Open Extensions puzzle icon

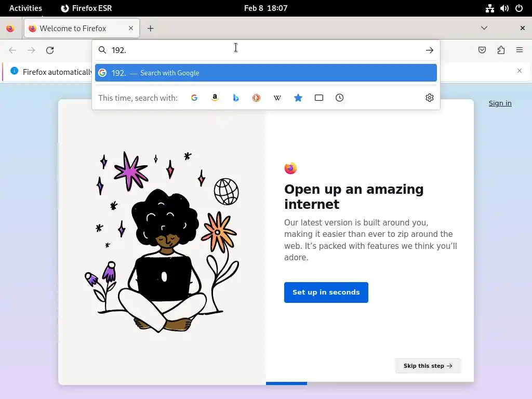[x=501, y=50]
